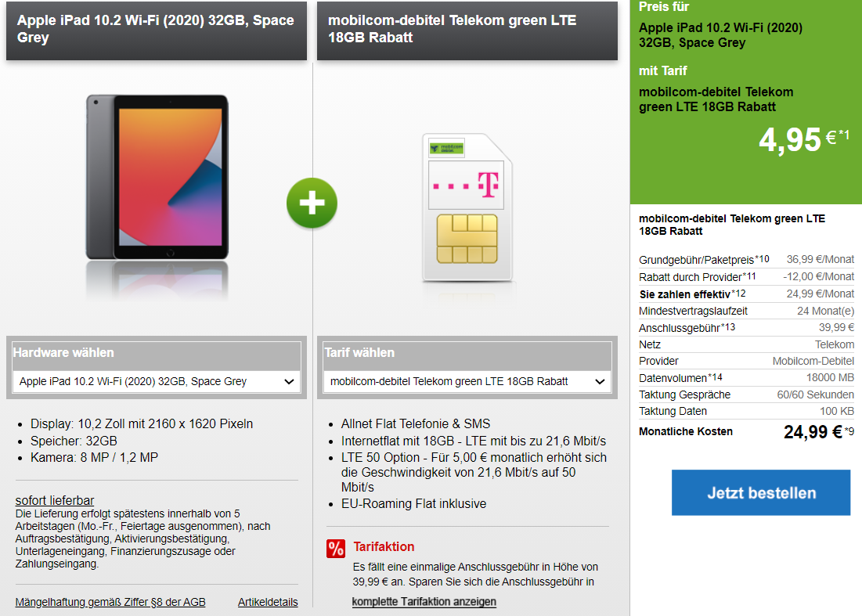The image size is (862, 616).
Task: Click the Apple iPad 10.2 Wi-Fi header bar
Action: click(157, 31)
